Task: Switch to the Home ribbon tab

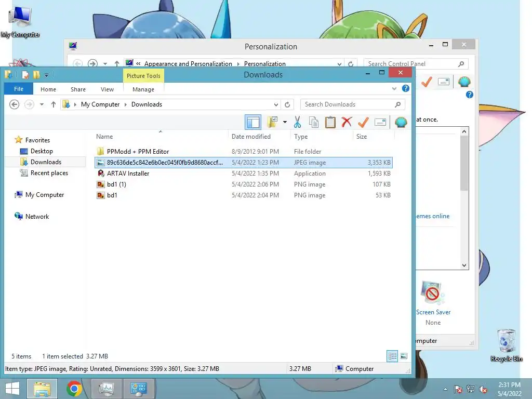Action: (x=48, y=89)
